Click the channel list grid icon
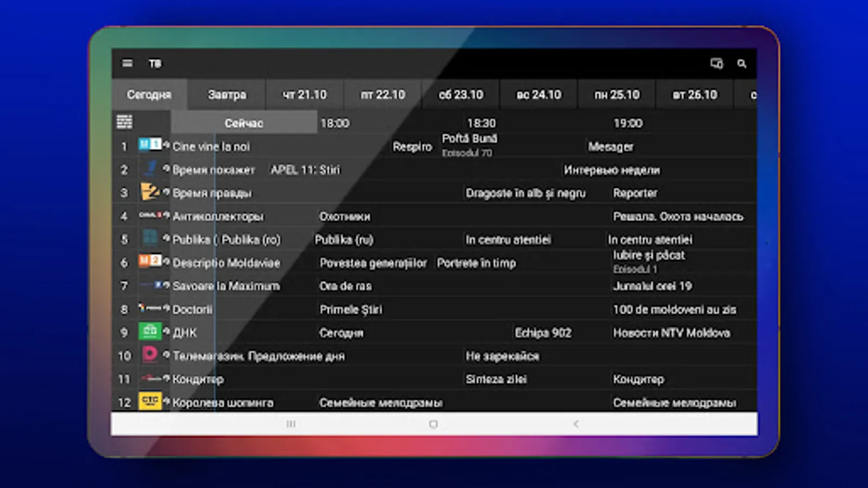The height and width of the screenshot is (488, 868). pyautogui.click(x=124, y=122)
